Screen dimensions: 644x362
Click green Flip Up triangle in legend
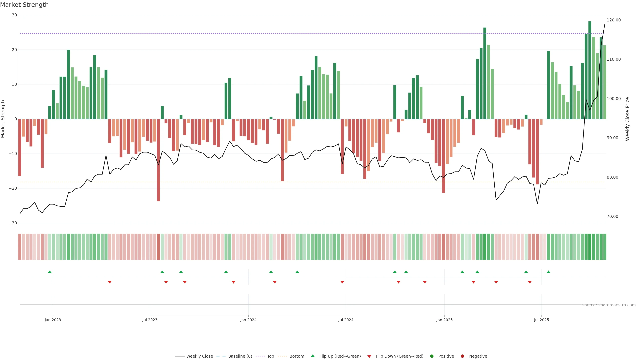(x=312, y=356)
